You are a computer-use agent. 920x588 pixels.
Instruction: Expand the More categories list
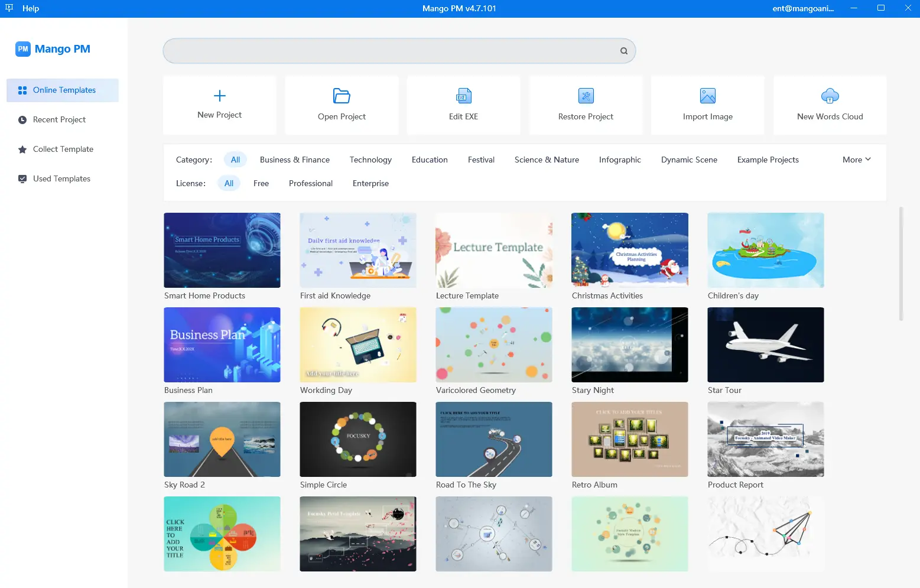click(x=856, y=159)
